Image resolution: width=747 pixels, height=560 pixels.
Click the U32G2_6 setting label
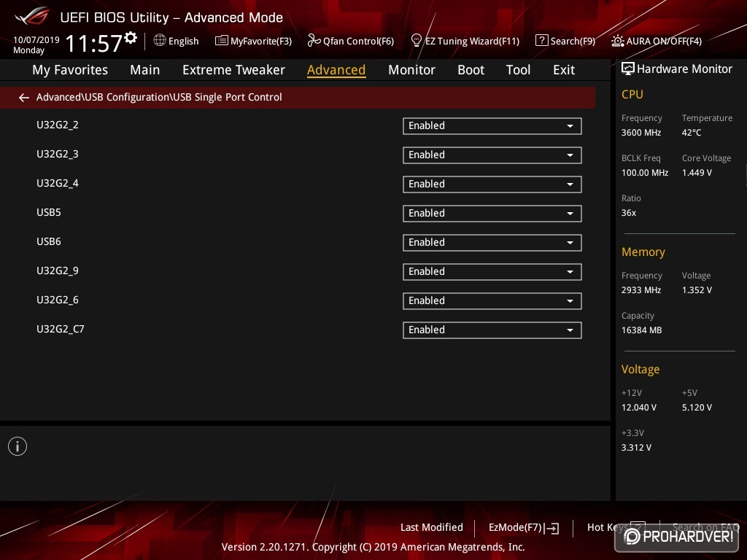pyautogui.click(x=58, y=300)
